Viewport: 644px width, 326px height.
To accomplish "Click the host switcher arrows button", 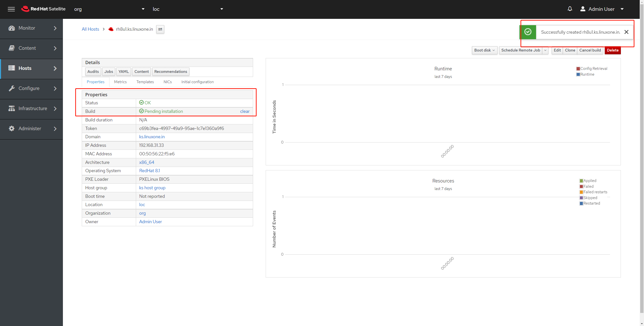I will tap(160, 29).
